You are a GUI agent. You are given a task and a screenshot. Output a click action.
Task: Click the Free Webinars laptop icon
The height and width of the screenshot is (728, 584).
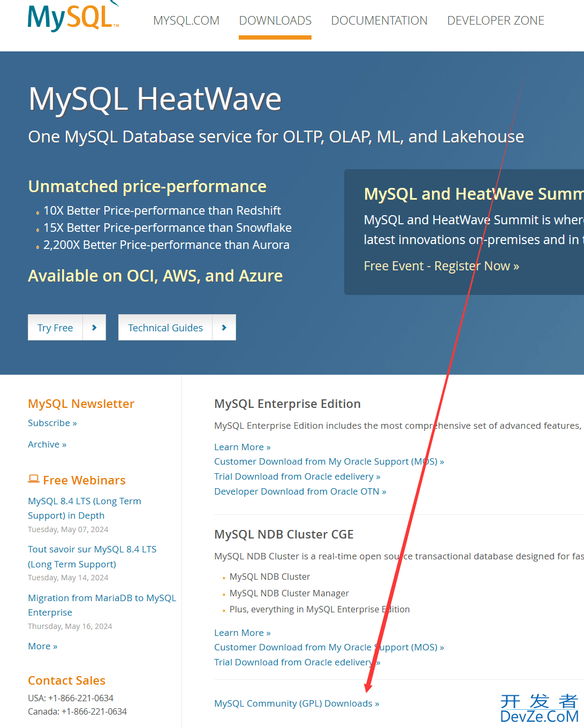pos(34,479)
